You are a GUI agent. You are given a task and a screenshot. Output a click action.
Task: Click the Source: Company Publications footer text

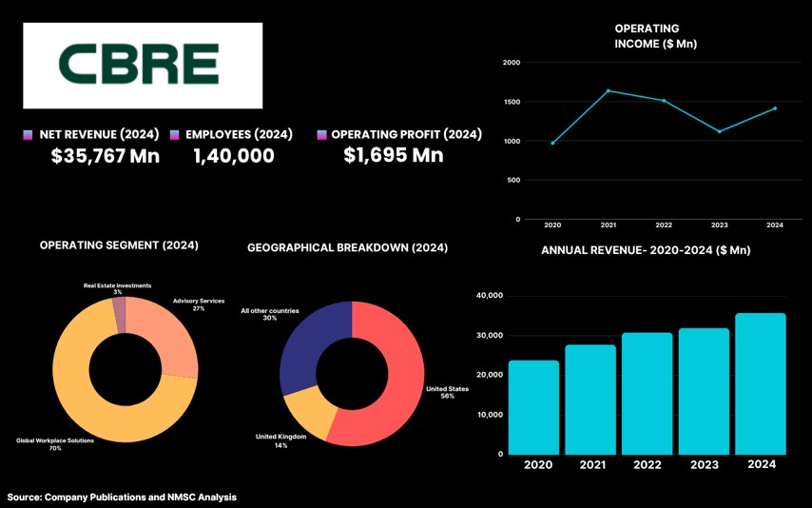tap(122, 498)
